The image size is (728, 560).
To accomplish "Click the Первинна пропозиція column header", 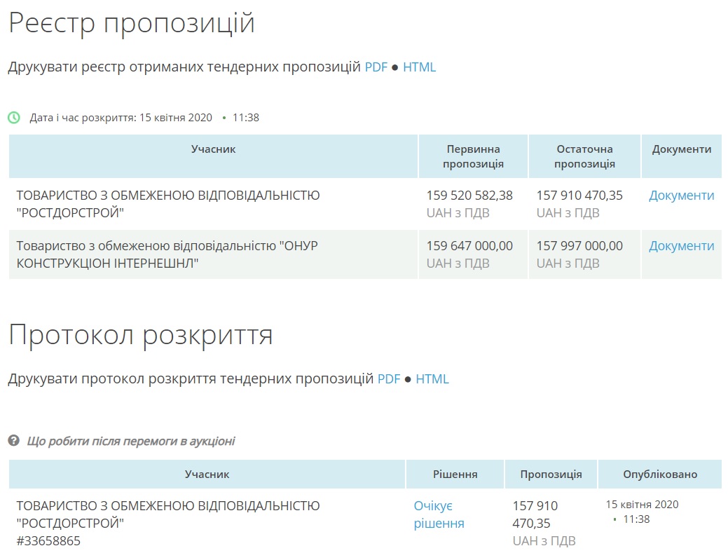I will [473, 156].
